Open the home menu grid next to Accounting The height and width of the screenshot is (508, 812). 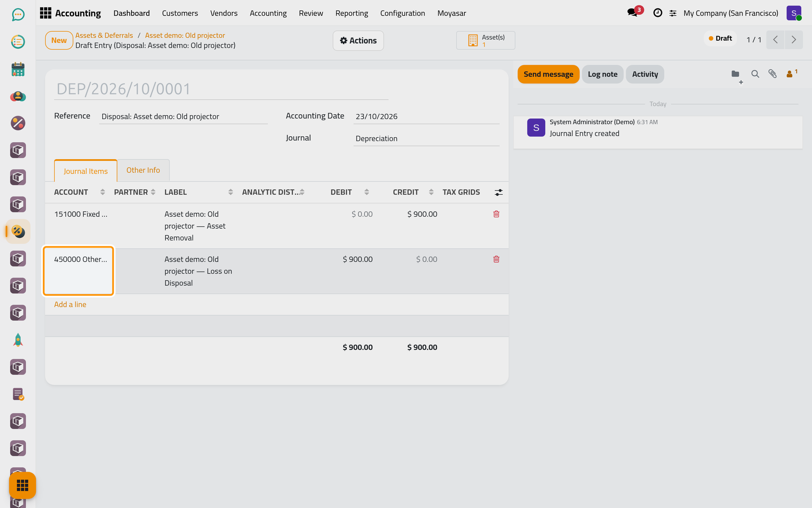point(45,13)
